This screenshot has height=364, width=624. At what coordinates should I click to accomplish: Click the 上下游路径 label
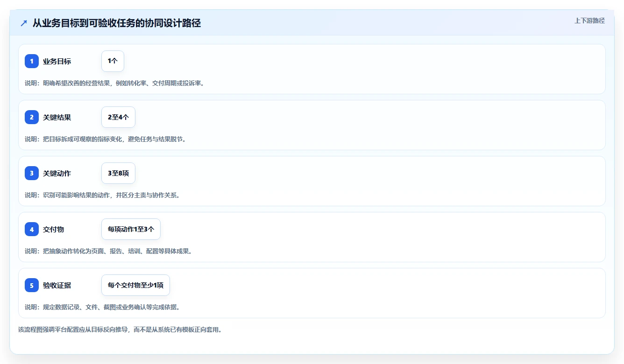589,21
